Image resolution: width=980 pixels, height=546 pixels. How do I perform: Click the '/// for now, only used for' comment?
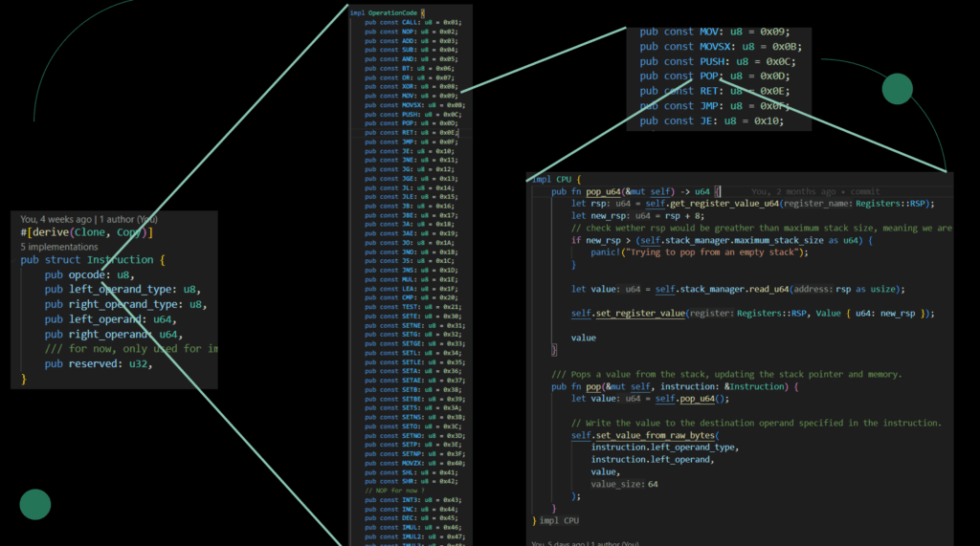131,349
